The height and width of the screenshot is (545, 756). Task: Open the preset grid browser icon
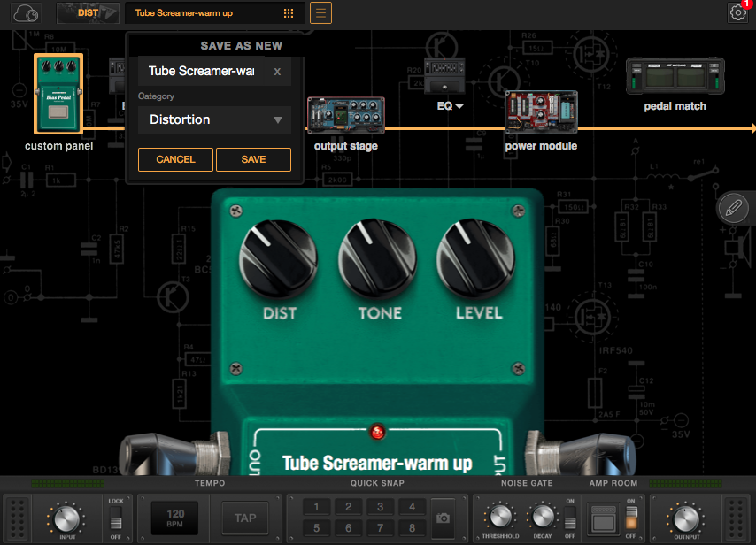[x=289, y=13]
